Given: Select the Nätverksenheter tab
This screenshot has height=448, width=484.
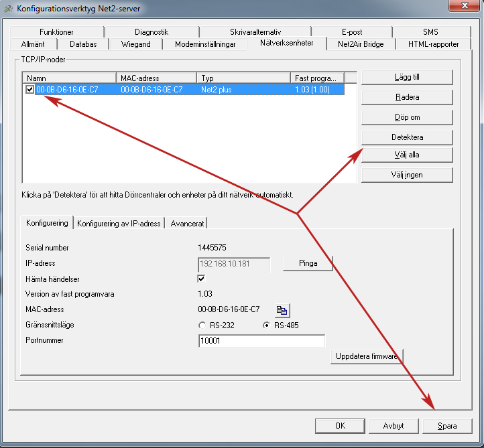Looking at the screenshot, I should click(287, 43).
